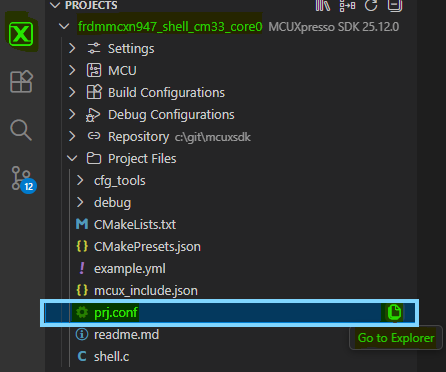Screen dimensions: 446x372
Task: Click repository path c:\git\mcuxsdk
Action: (x=213, y=137)
